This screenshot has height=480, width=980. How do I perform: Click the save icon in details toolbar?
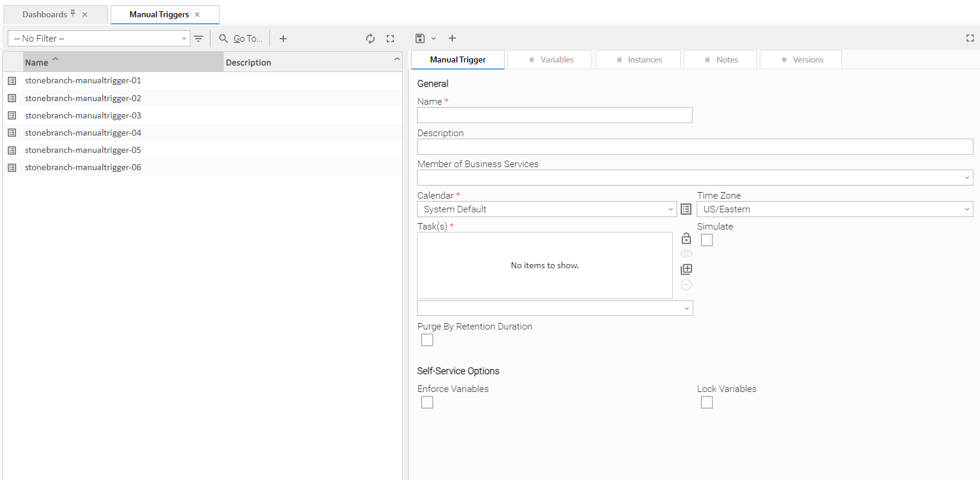coord(420,39)
